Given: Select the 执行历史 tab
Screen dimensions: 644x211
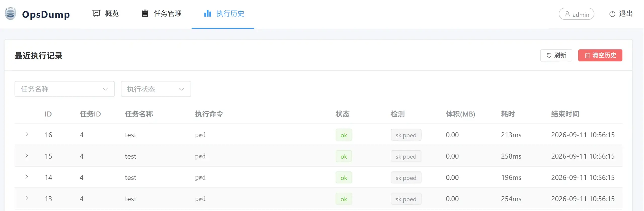Looking at the screenshot, I should pos(223,14).
